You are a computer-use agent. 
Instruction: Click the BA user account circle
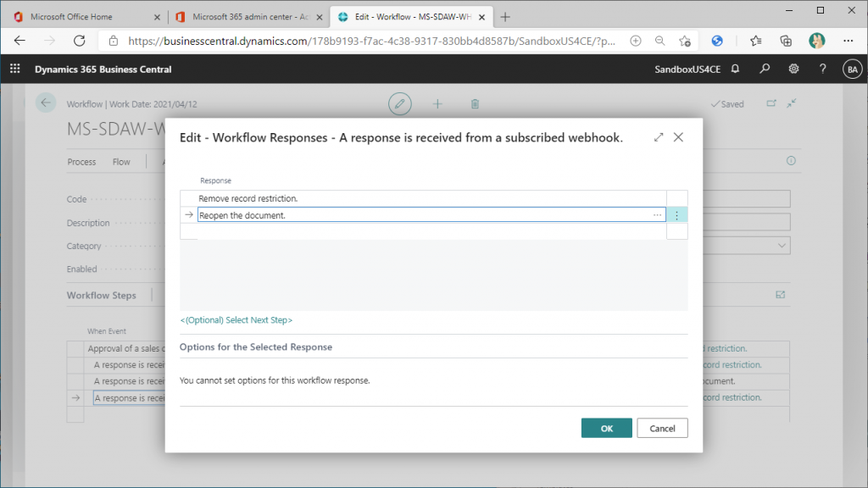tap(852, 69)
